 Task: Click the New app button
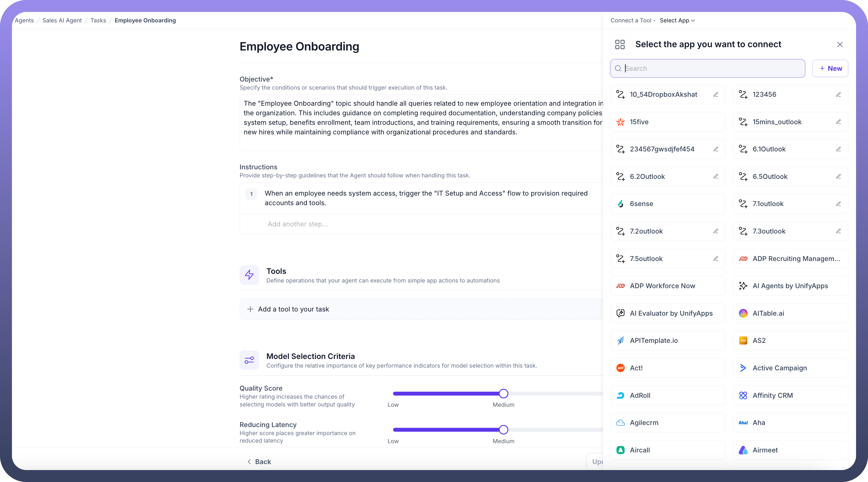(x=830, y=68)
